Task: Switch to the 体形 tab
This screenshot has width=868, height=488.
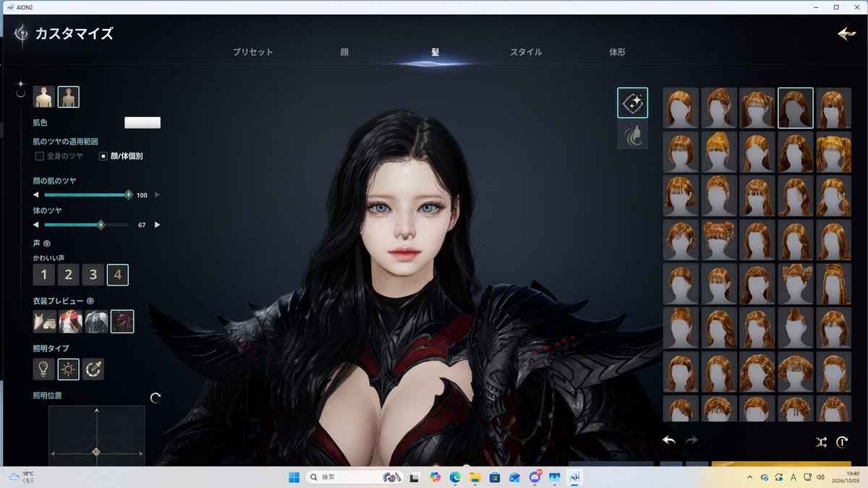Action: pyautogui.click(x=617, y=52)
